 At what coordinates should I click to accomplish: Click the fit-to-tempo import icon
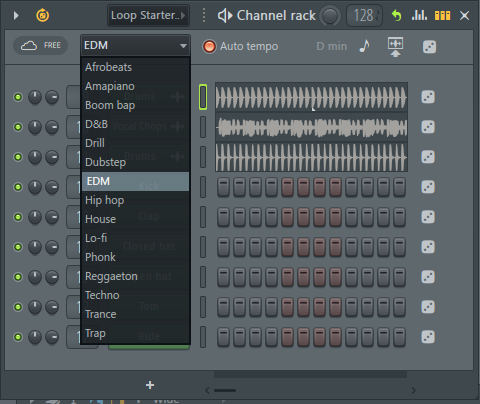click(395, 47)
